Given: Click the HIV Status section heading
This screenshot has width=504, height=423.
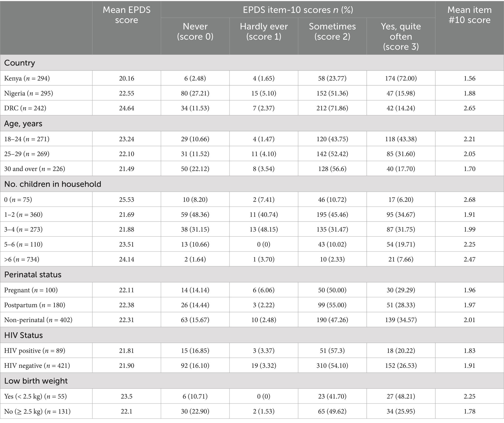Looking at the screenshot, I should [24, 335].
